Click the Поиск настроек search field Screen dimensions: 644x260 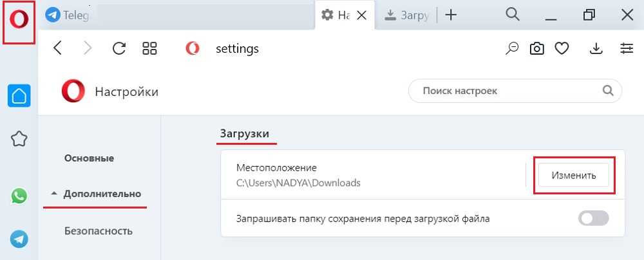point(509,91)
